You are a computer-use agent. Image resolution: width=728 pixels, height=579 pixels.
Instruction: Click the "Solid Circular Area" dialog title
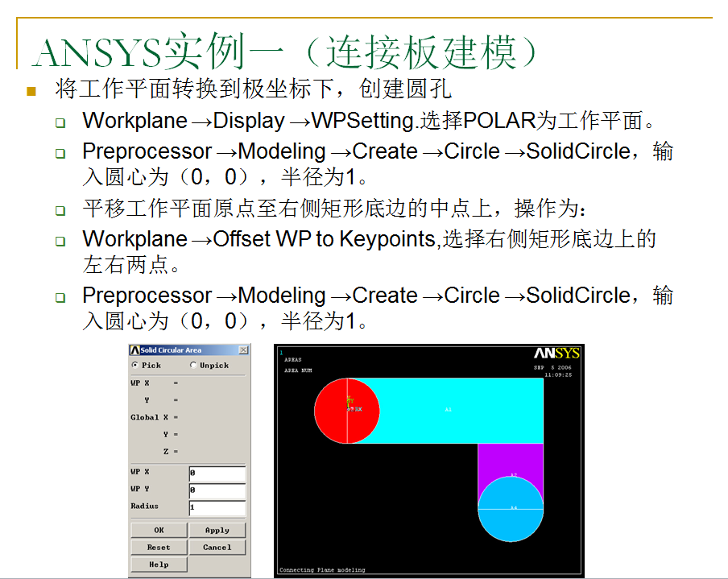tap(171, 350)
